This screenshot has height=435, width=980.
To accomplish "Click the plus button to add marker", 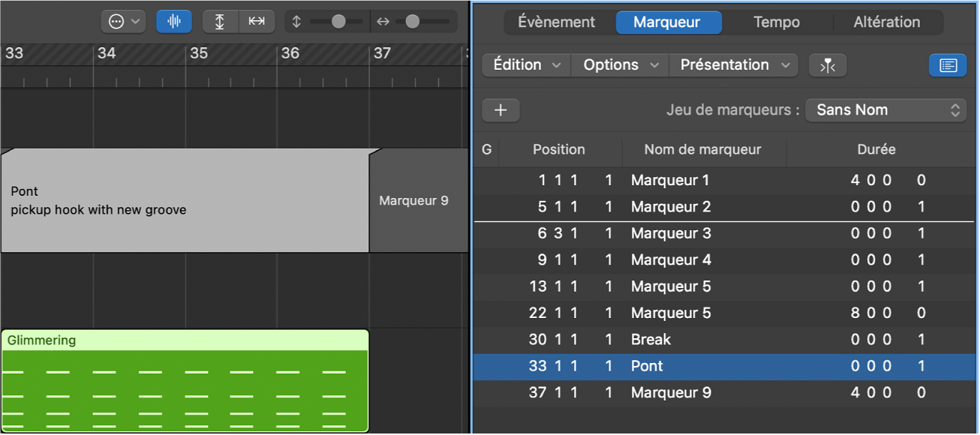I will point(501,110).
